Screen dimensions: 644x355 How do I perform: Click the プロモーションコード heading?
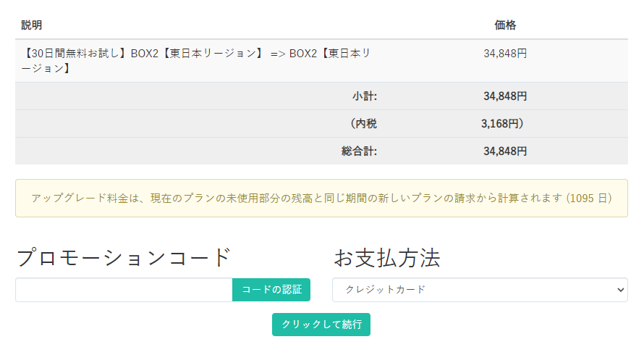click(x=123, y=257)
